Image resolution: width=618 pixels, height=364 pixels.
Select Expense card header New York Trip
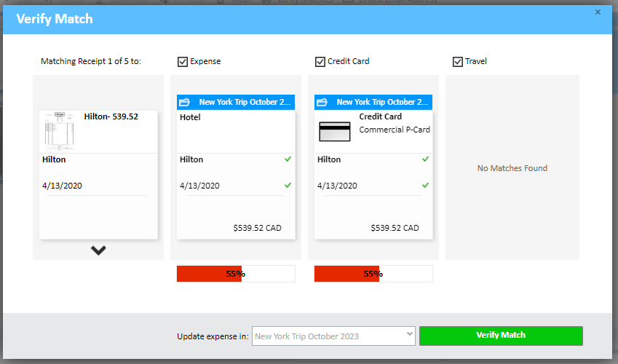pos(245,103)
